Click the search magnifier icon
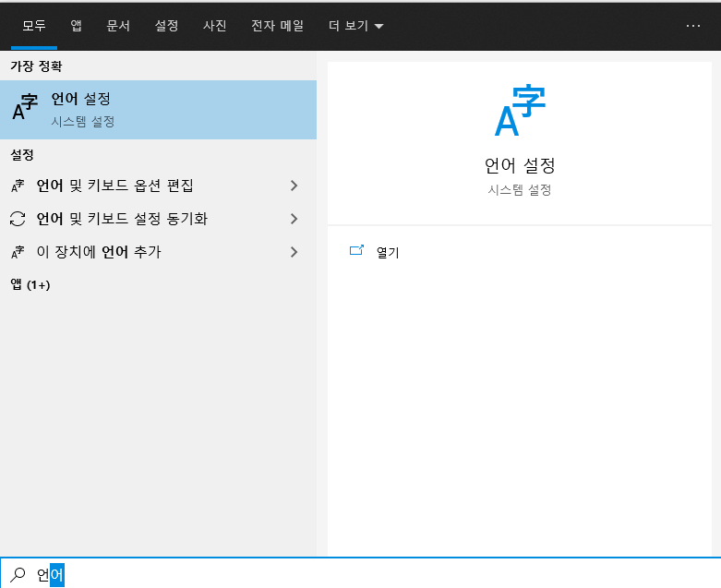Viewport: 721px width, 588px height. coord(18,574)
